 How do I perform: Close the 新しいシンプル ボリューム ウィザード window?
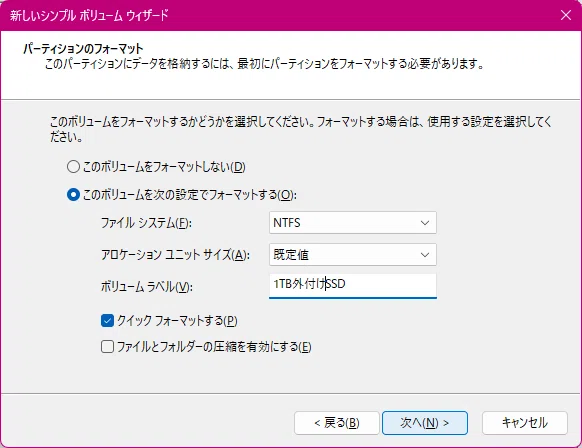566,15
